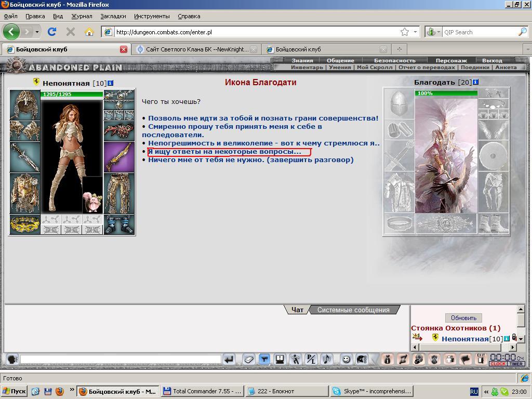Open the Журнал menu

tap(82, 16)
